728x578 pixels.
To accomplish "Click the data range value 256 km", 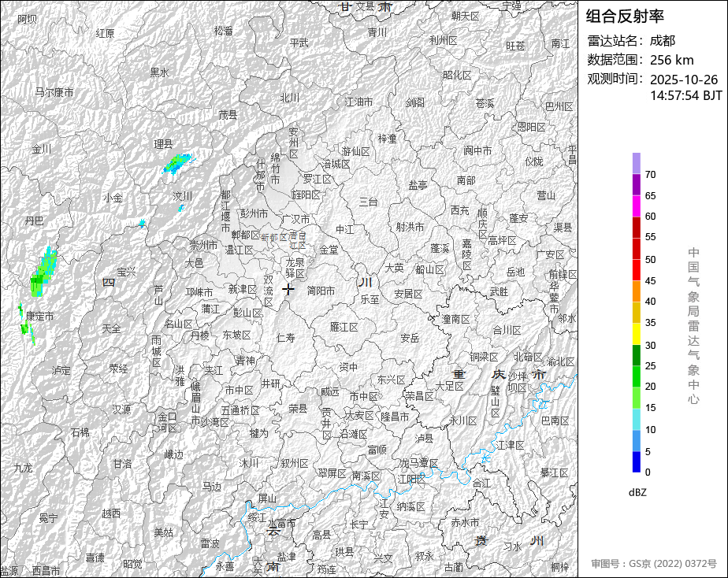I will tap(672, 61).
